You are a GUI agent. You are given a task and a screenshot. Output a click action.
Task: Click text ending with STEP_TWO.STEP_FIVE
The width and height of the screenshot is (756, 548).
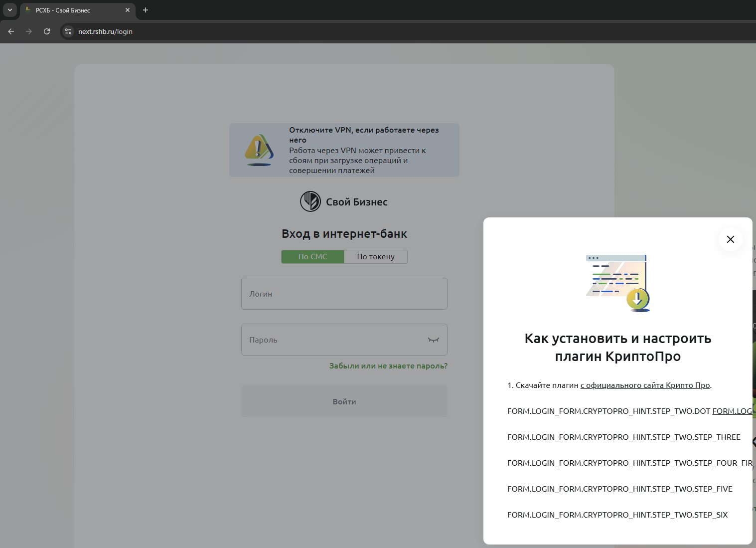click(x=620, y=489)
